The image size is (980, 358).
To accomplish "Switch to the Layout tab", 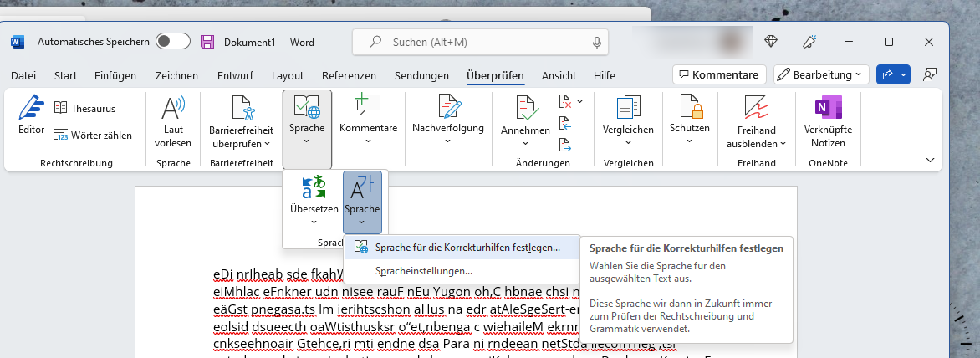I will (x=288, y=75).
